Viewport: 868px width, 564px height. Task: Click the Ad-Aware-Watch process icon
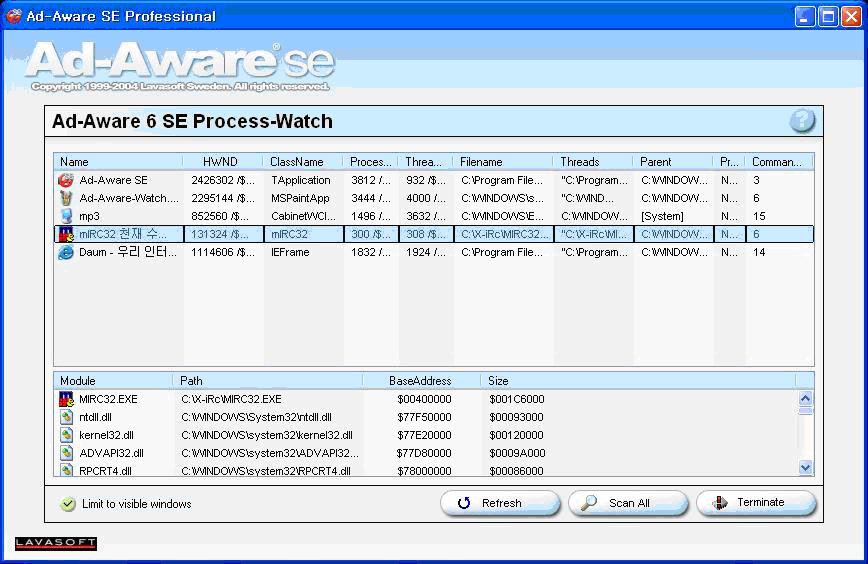pyautogui.click(x=66, y=198)
